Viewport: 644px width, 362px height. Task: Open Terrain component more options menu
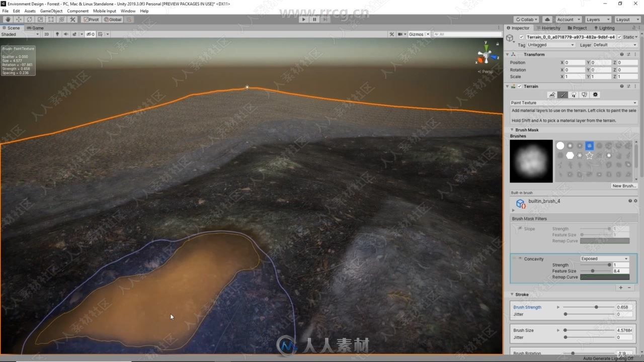635,86
